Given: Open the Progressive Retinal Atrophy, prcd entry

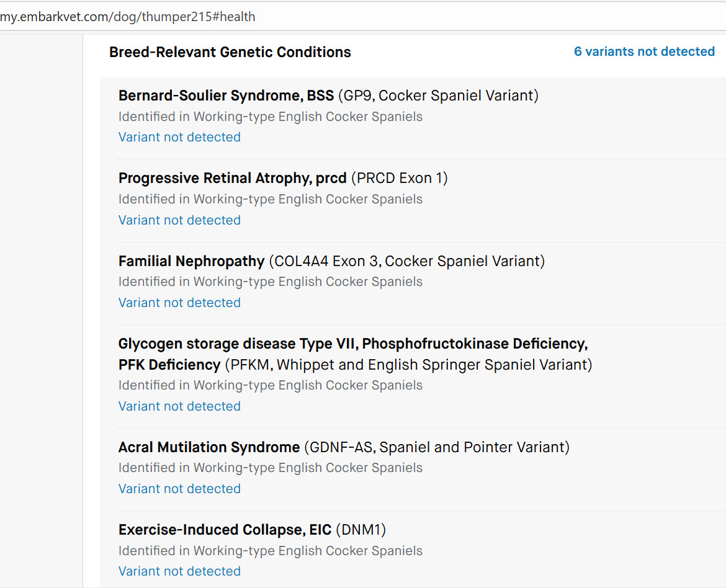Looking at the screenshot, I should (x=232, y=178).
